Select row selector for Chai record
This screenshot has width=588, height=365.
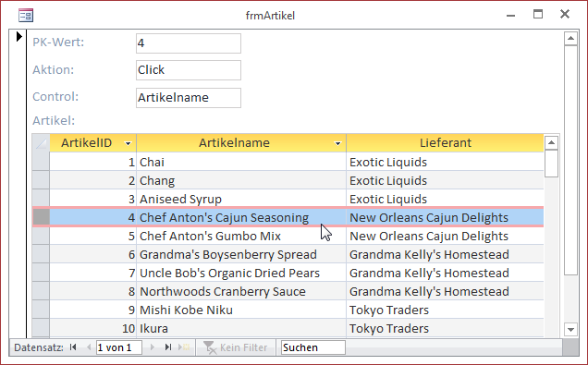41,162
